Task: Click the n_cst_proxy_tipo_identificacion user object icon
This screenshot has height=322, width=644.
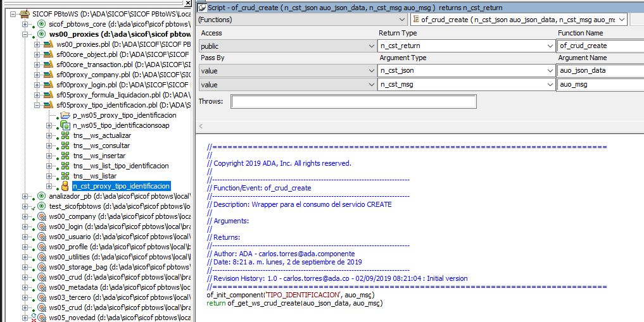Action: pos(65,186)
